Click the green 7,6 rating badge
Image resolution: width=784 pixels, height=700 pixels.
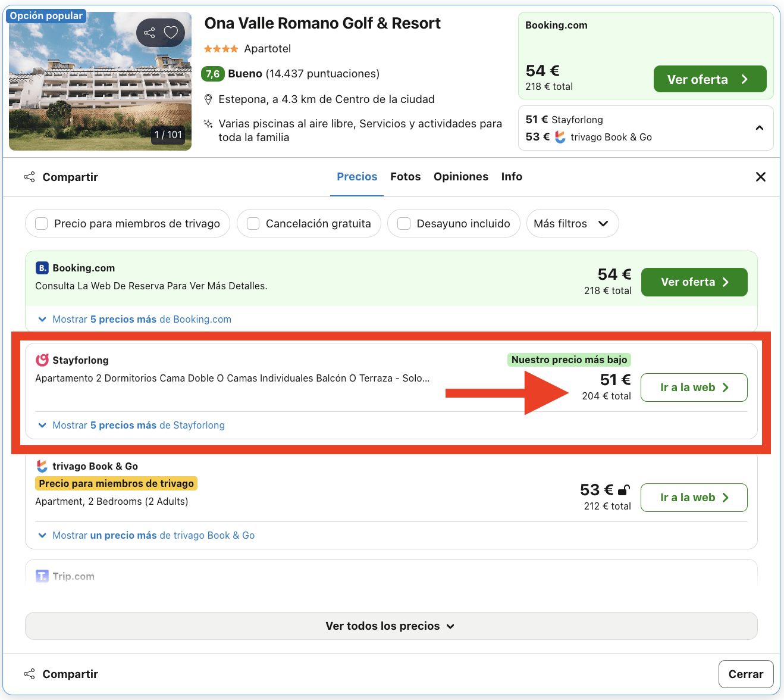[x=213, y=74]
